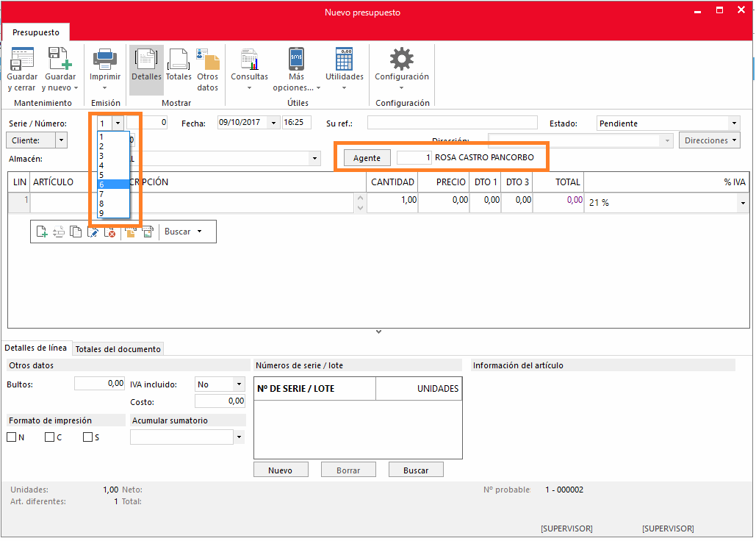The width and height of the screenshot is (756, 541).
Task: Delete line using the red X icon
Action: 110,232
